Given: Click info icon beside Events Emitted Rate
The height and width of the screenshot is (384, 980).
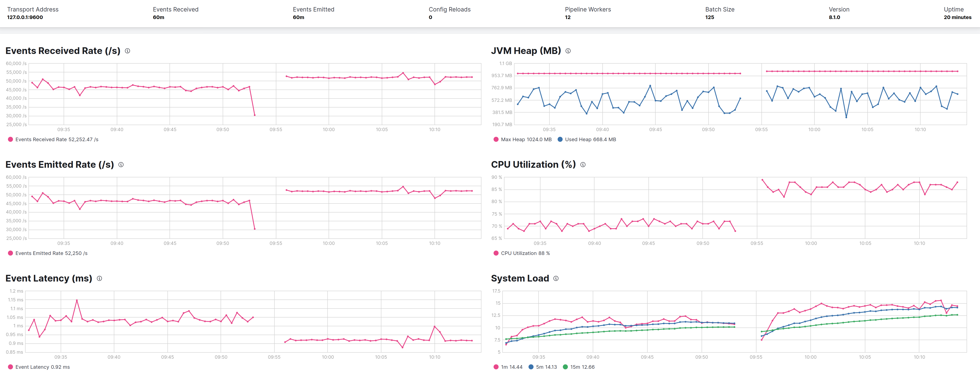Looking at the screenshot, I should point(121,165).
